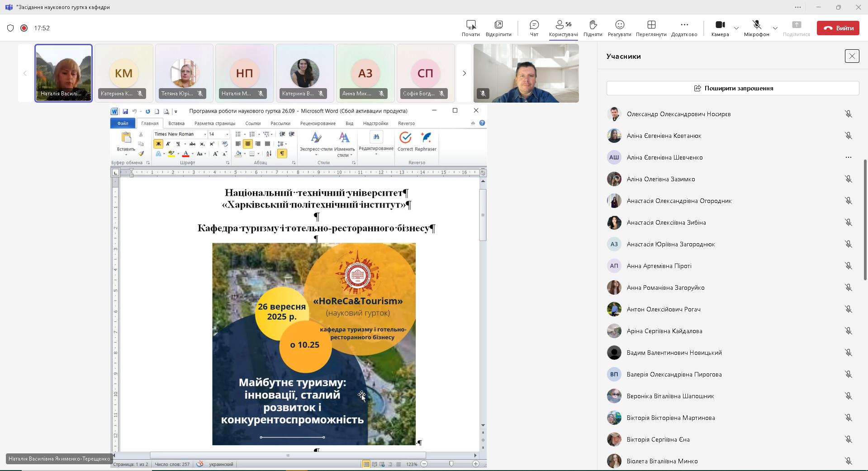Screen dimensions: 868x471
Task: Open the Customize Quick Access Toolbar arrow
Action: pyautogui.click(x=176, y=111)
